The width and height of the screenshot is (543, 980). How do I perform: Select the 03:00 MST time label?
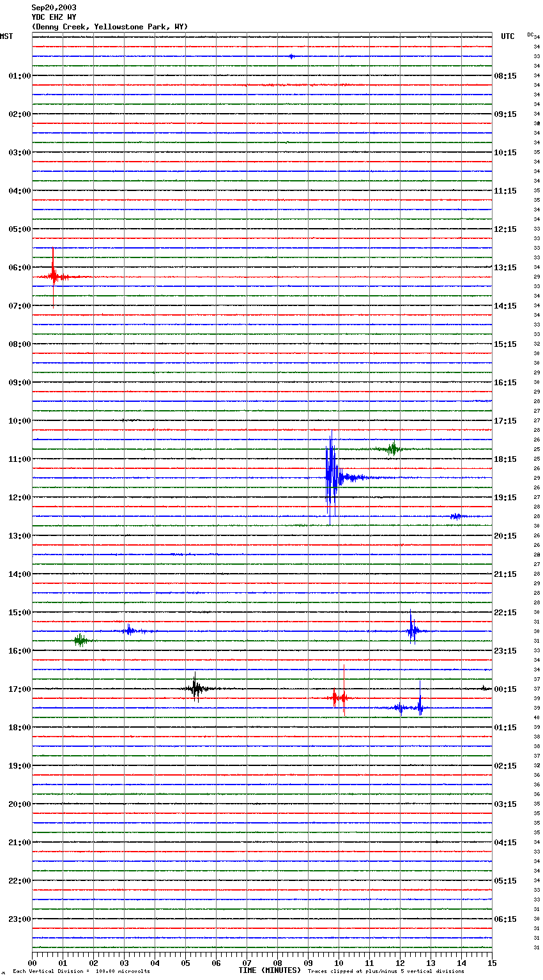20,153
